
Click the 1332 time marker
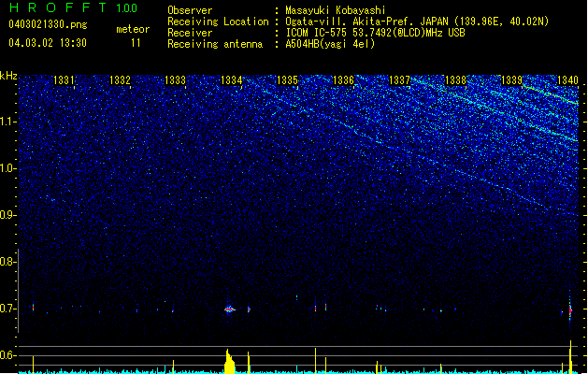120,79
